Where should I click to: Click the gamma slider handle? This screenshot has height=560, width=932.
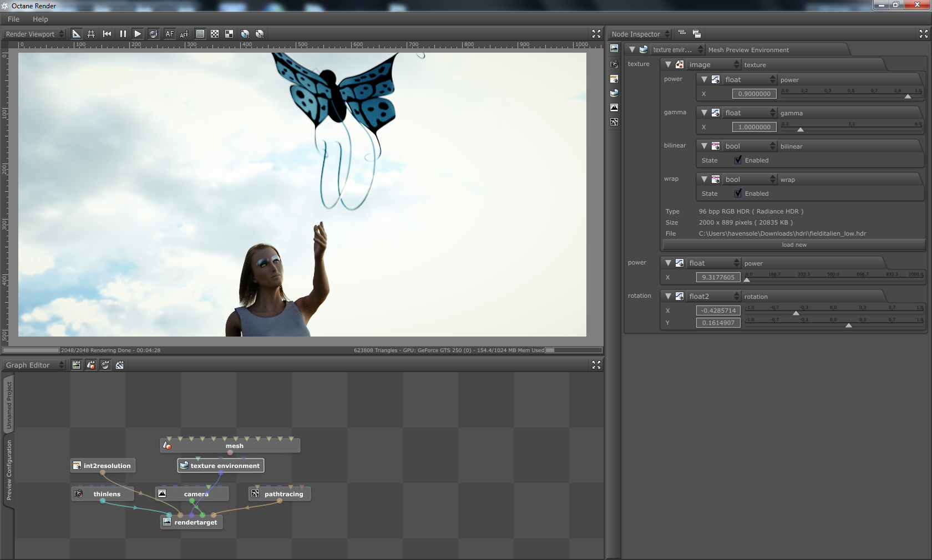pos(800,130)
